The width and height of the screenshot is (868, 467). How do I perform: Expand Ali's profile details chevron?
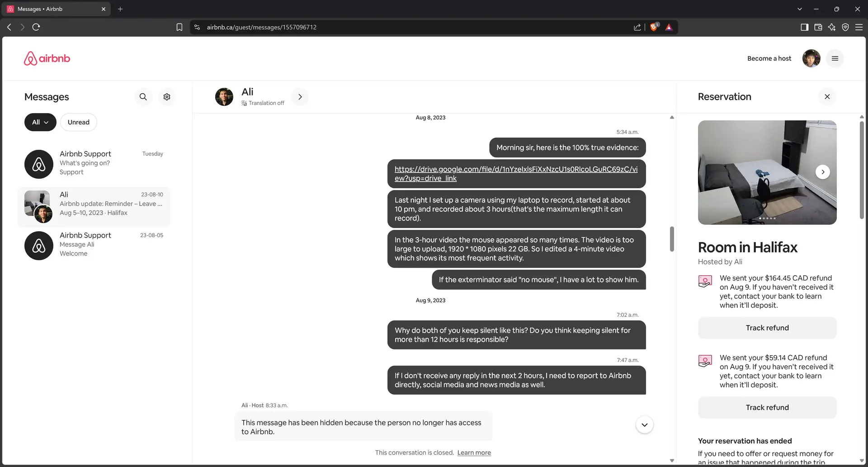[300, 97]
